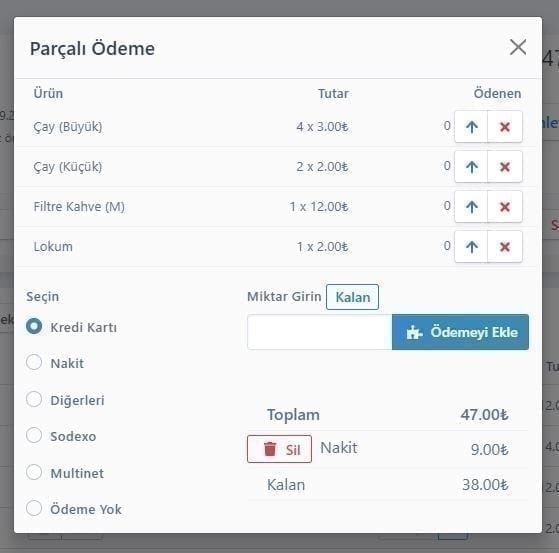Select Nakit payment method
The width and height of the screenshot is (559, 553).
click(x=34, y=363)
